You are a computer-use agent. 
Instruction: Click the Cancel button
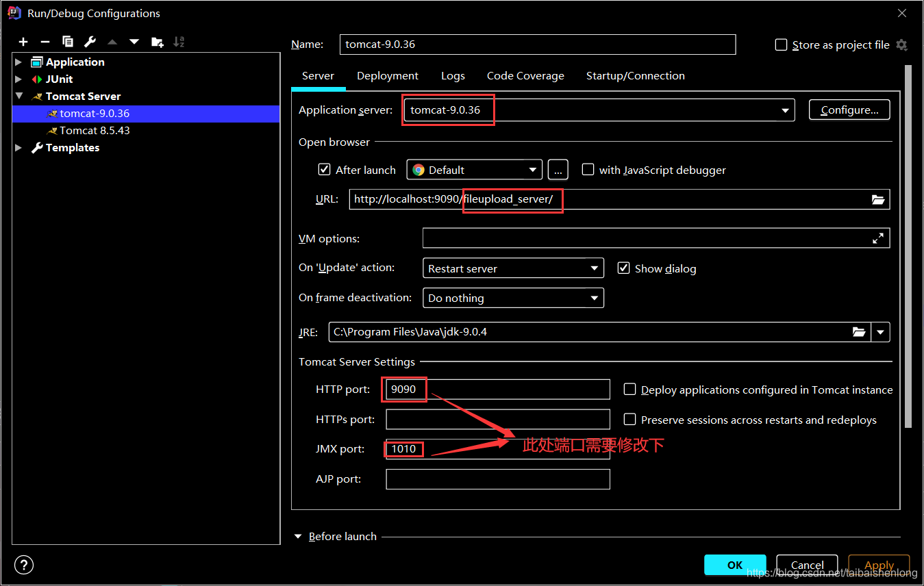point(808,565)
